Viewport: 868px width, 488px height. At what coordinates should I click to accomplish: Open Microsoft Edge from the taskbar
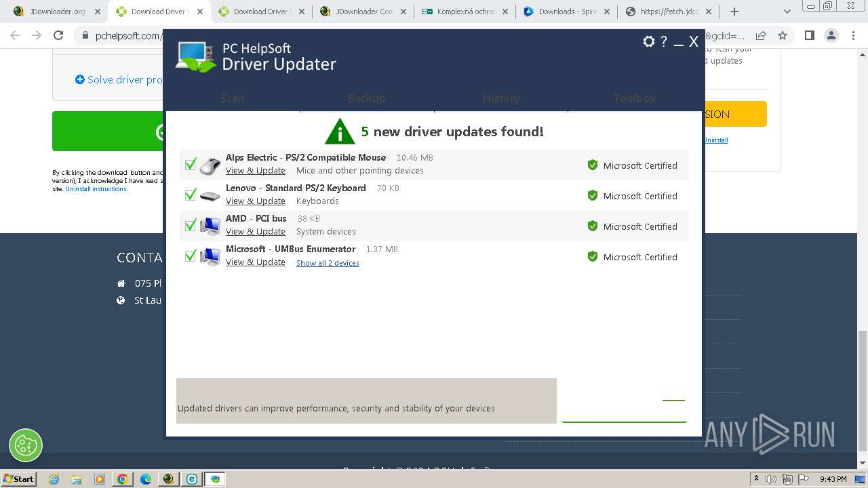click(x=145, y=479)
